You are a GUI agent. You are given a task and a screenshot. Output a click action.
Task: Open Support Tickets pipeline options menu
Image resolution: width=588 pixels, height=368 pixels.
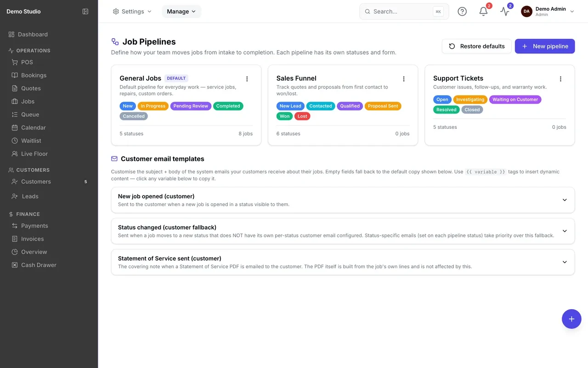560,79
